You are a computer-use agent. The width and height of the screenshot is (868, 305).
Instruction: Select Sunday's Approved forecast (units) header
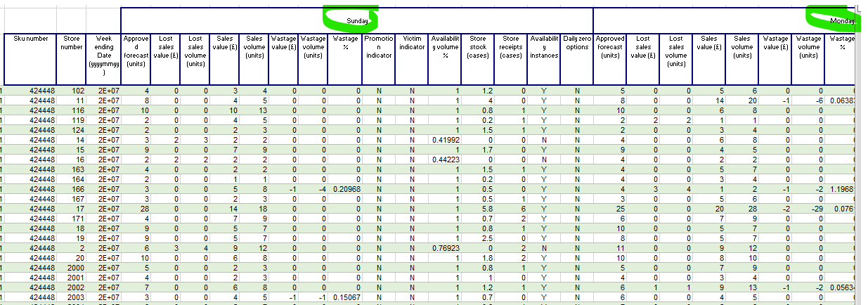(x=136, y=59)
